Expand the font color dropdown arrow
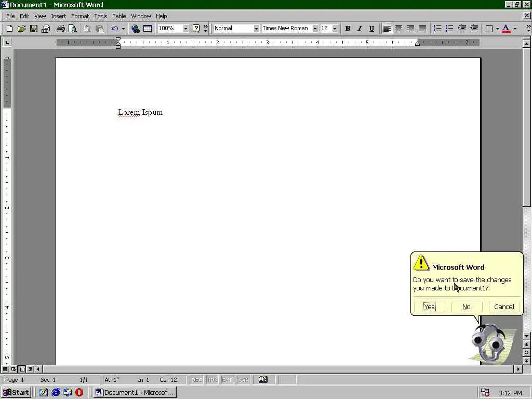 pyautogui.click(x=515, y=29)
